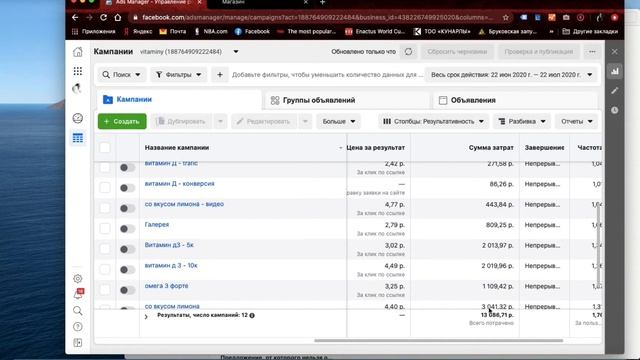Click the Дублировать button
Image resolution: width=640 pixels, height=360 pixels.
click(181, 121)
